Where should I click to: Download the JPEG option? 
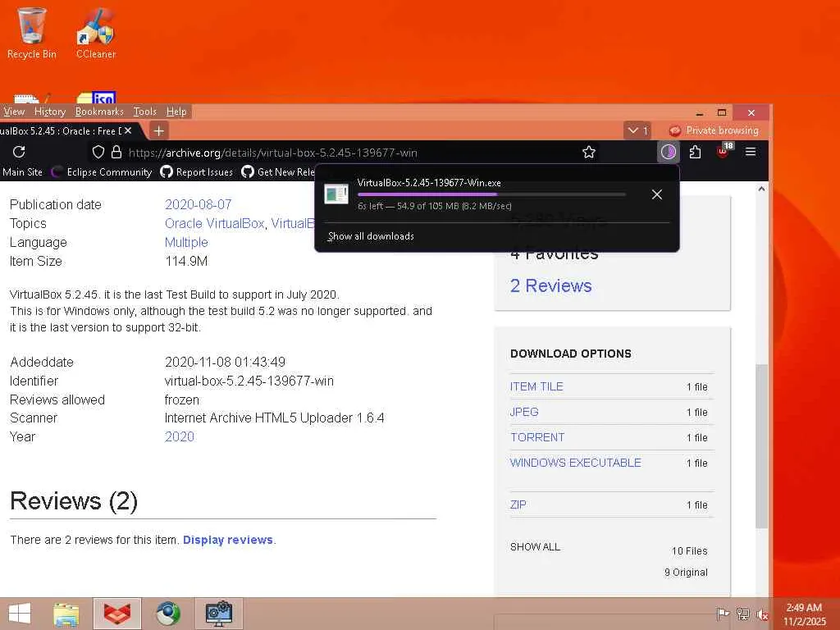524,412
